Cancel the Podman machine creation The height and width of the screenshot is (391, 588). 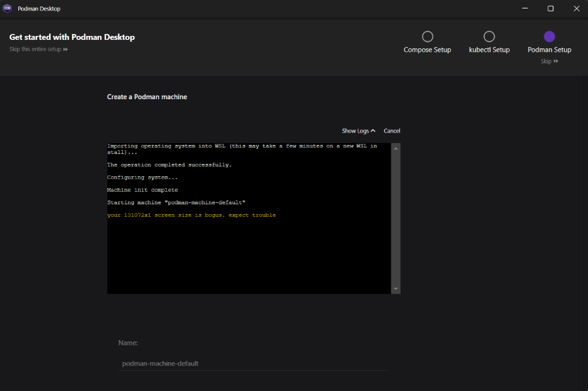(392, 131)
